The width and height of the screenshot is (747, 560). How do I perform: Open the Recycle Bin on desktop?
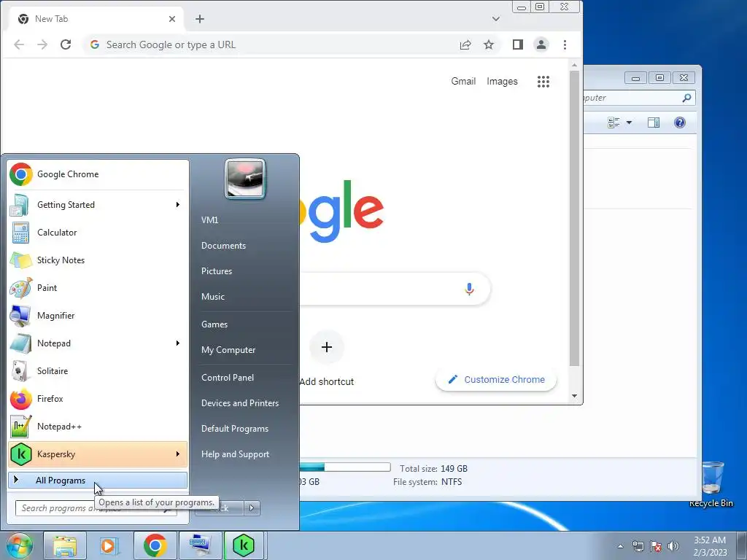click(x=711, y=484)
